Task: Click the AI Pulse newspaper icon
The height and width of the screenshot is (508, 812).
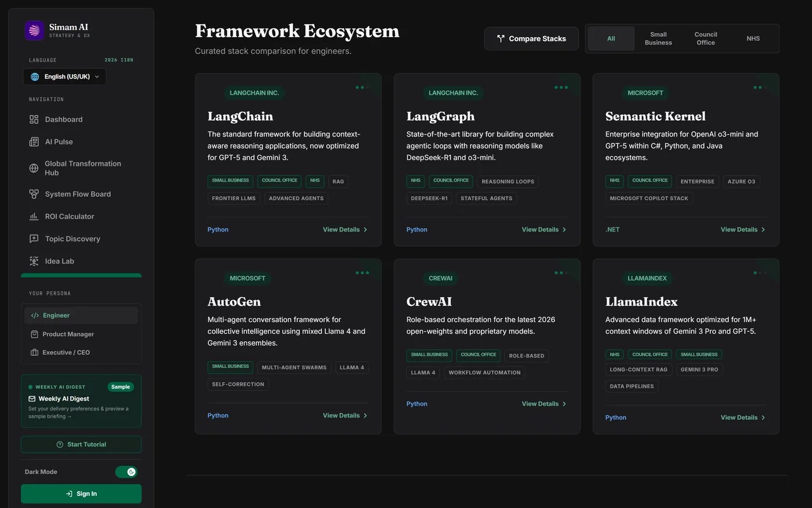Action: coord(34,142)
